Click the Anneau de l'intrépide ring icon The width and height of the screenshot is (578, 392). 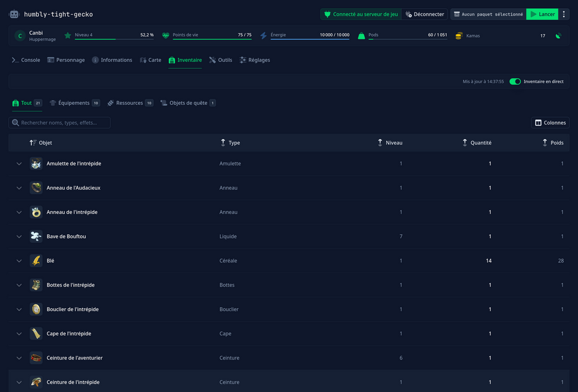tap(36, 212)
